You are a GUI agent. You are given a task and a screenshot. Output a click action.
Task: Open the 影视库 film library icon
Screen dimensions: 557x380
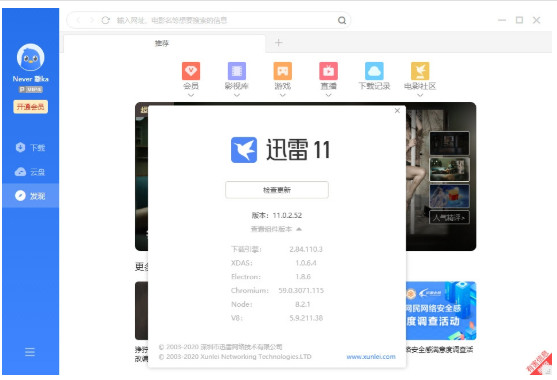pos(237,71)
